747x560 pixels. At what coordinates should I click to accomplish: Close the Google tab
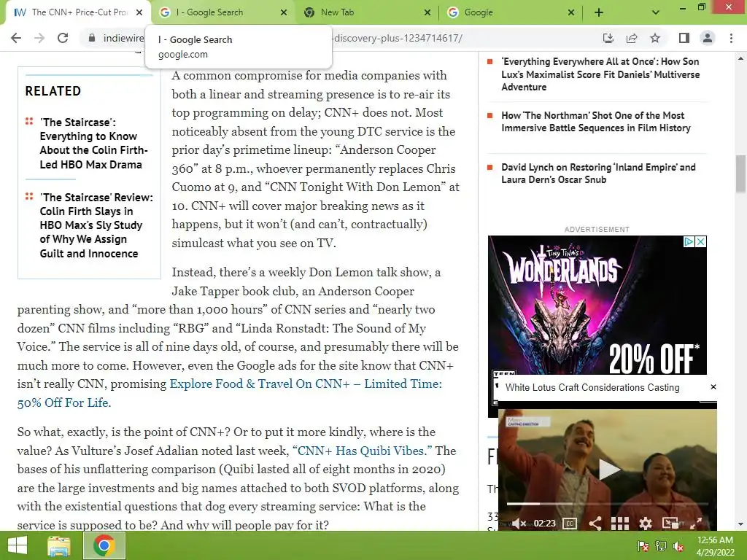pyautogui.click(x=571, y=12)
